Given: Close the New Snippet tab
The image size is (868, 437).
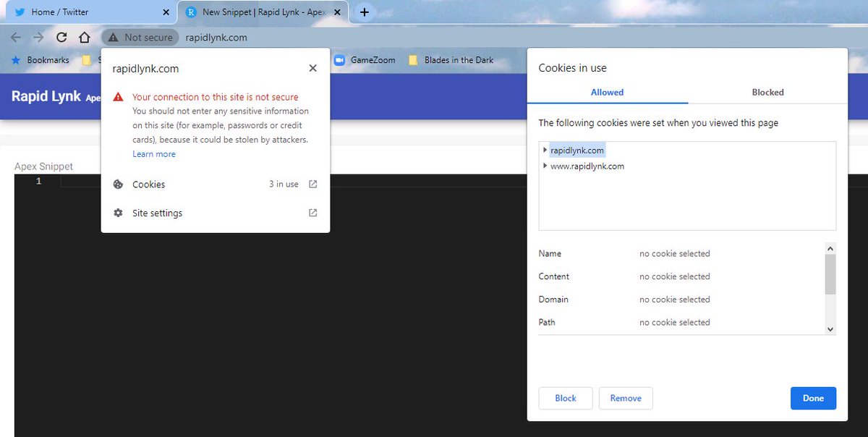Looking at the screenshot, I should (337, 12).
